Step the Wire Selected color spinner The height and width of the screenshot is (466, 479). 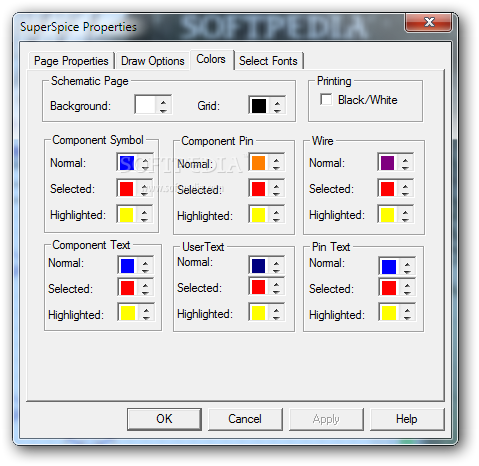point(405,189)
